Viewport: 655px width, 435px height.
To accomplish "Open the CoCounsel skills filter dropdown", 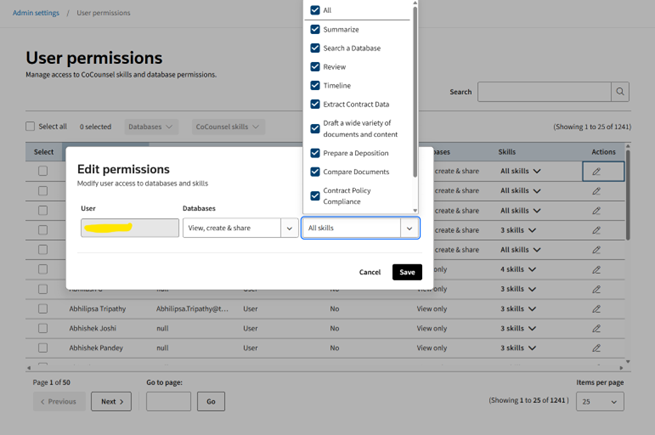I will click(x=229, y=127).
